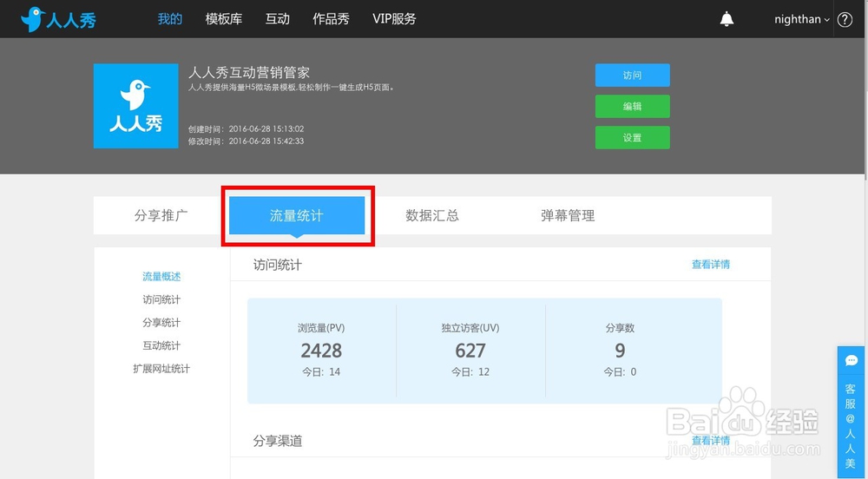Click the green 设置 button
The image size is (868, 479).
tap(632, 138)
